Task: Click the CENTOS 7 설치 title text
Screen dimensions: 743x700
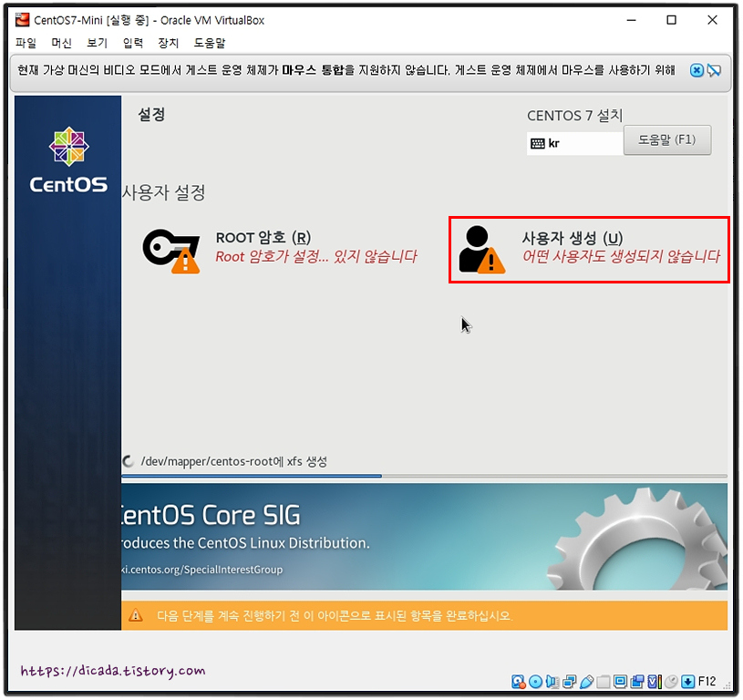Action: [x=574, y=116]
